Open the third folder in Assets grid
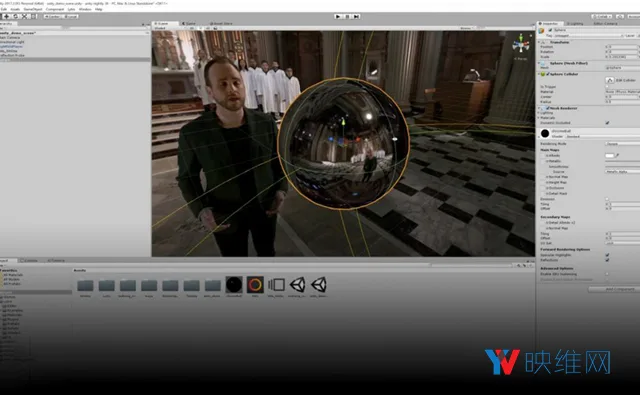Viewport: 640px width, 395px height. pos(128,285)
